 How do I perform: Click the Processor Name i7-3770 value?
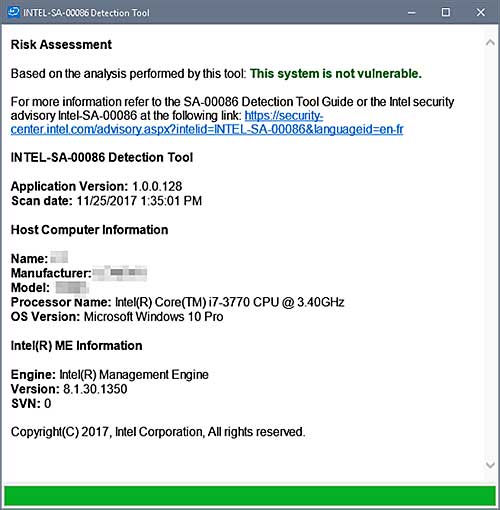(x=229, y=302)
